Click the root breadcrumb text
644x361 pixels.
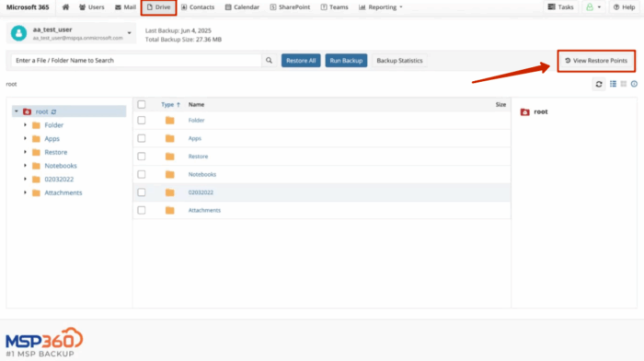coord(11,85)
